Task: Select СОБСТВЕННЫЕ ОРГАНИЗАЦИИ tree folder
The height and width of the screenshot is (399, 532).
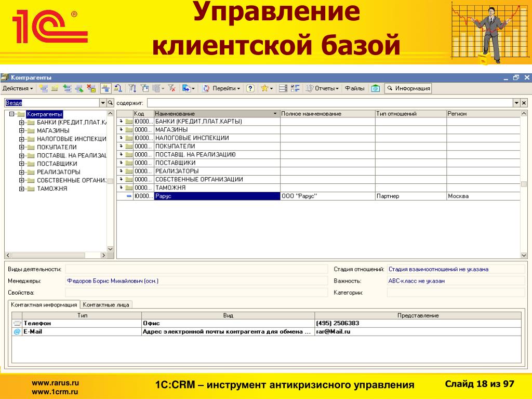Action: point(71,180)
